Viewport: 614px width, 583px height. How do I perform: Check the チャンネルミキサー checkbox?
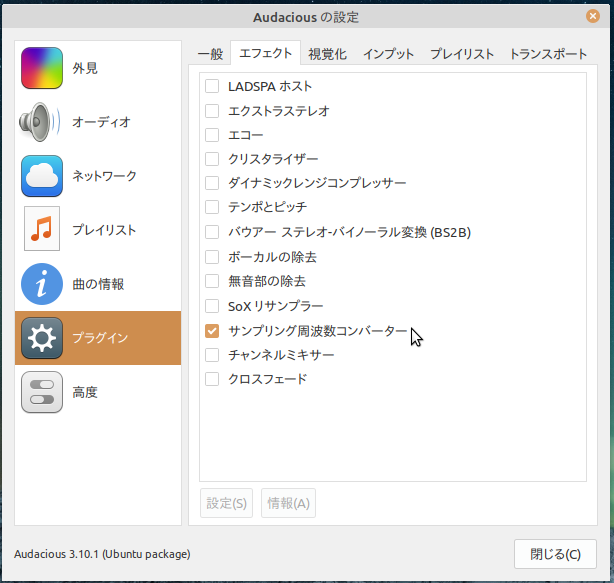pos(212,355)
